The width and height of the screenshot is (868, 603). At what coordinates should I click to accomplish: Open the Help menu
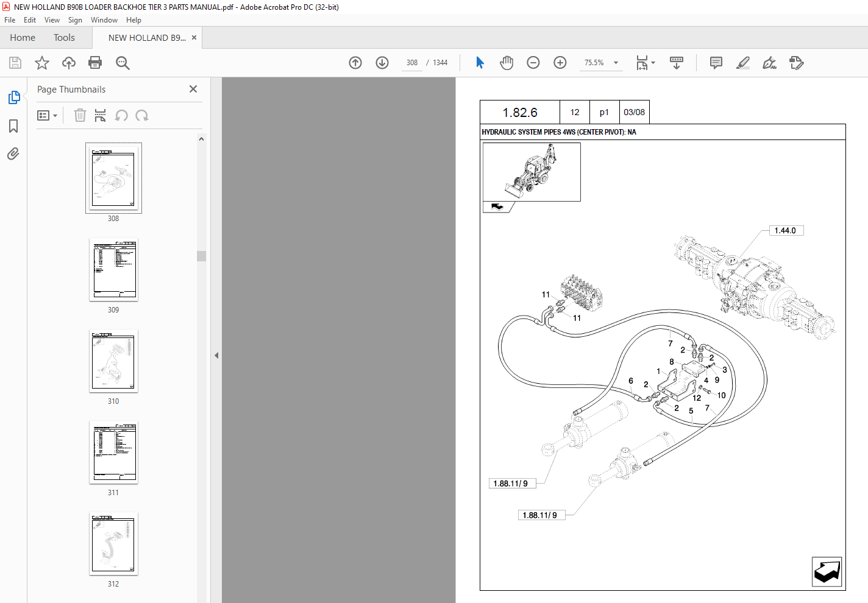[x=133, y=20]
